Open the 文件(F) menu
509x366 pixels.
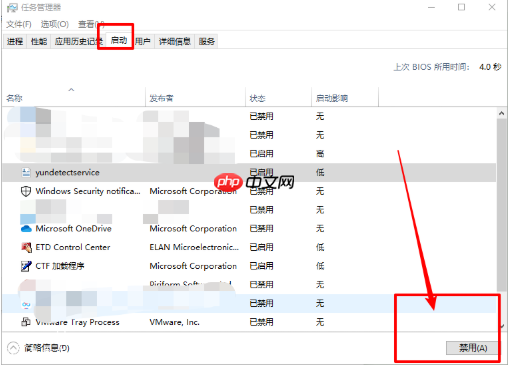(x=19, y=24)
